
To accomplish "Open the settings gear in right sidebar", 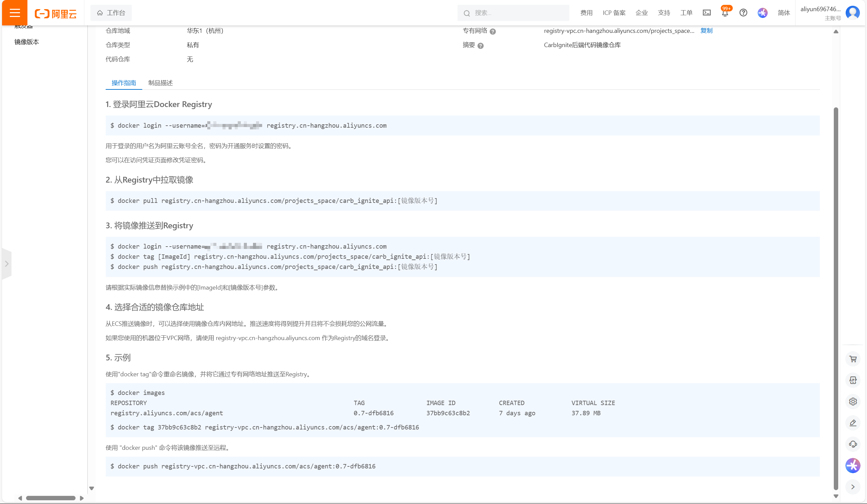I will pyautogui.click(x=853, y=401).
